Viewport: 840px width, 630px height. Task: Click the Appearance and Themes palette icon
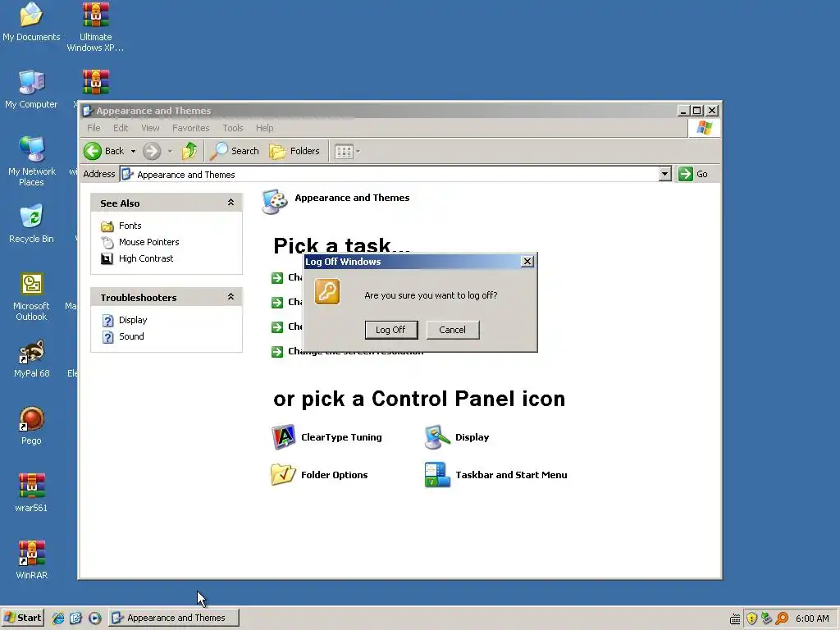tap(275, 202)
